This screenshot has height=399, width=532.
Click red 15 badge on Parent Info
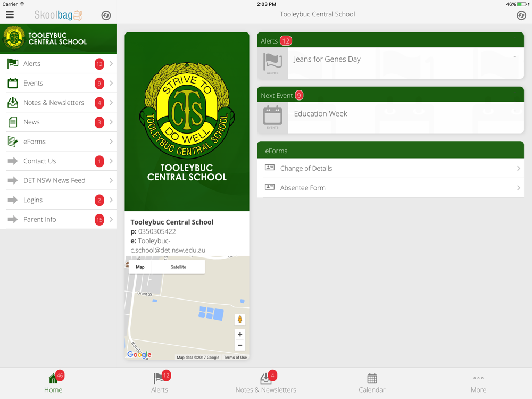click(x=99, y=220)
